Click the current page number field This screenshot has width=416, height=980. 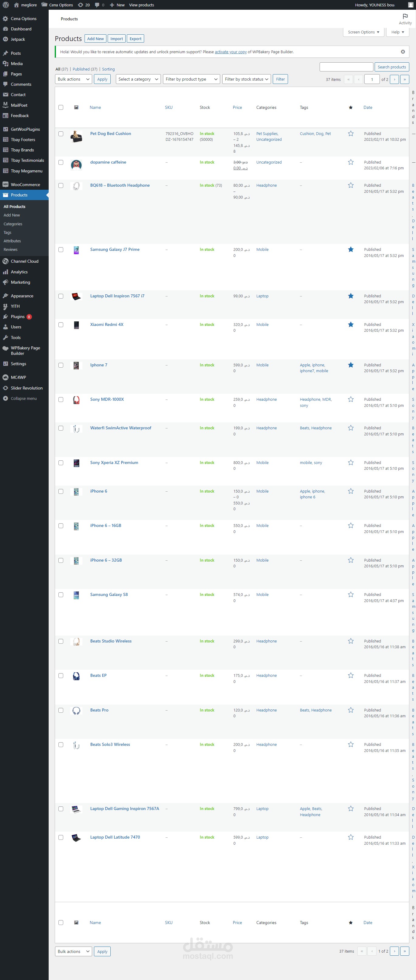tap(372, 79)
